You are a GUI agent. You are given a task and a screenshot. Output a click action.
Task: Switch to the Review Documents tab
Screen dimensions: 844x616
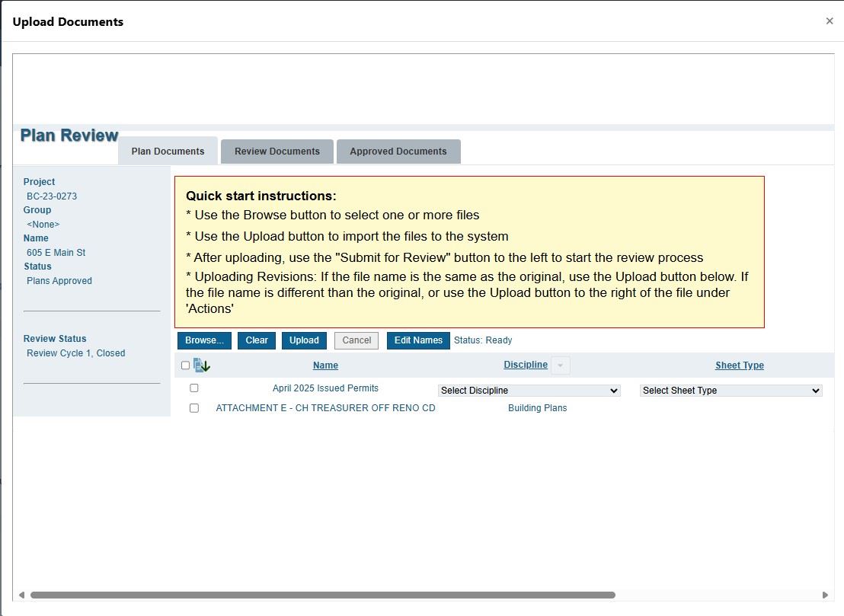coord(277,152)
